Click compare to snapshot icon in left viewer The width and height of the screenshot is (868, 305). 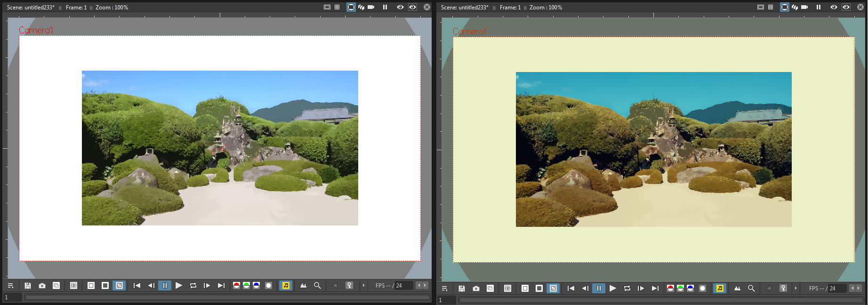click(56, 286)
